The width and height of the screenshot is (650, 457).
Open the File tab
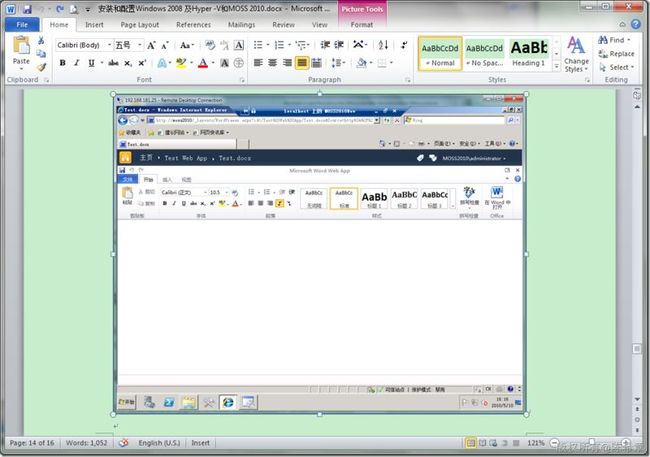tap(22, 24)
